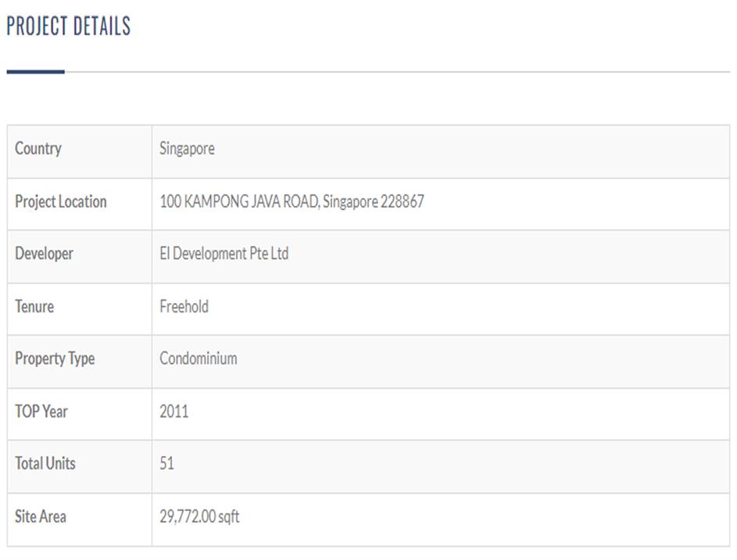Click the word sqft in Site Area row

229,517
